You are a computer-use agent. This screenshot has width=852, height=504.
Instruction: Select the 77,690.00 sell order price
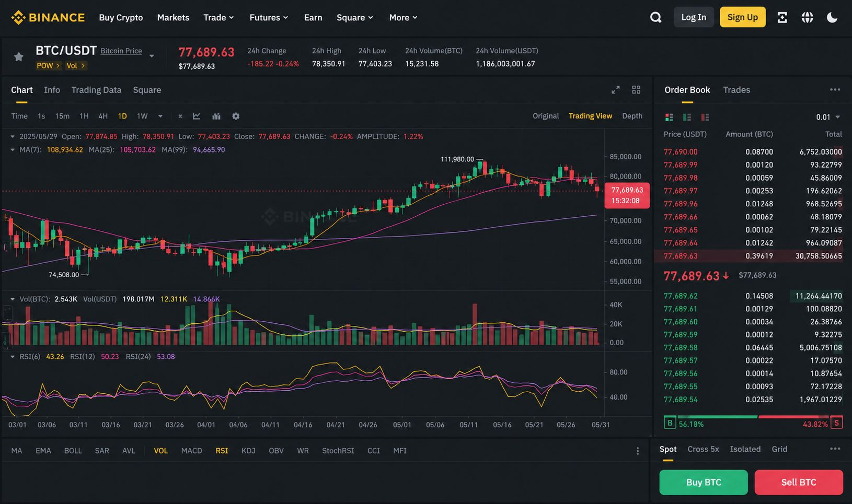pyautogui.click(x=681, y=152)
